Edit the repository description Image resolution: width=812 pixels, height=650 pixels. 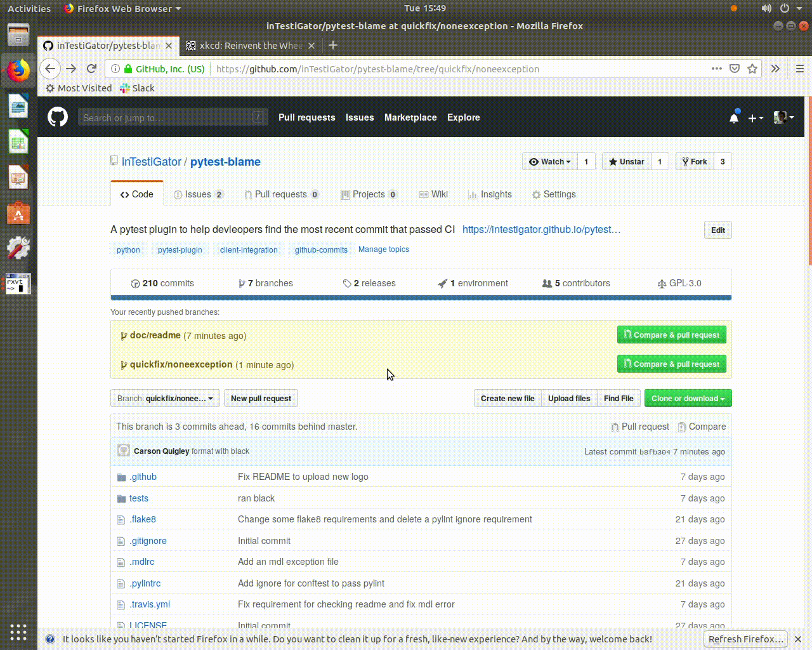718,230
